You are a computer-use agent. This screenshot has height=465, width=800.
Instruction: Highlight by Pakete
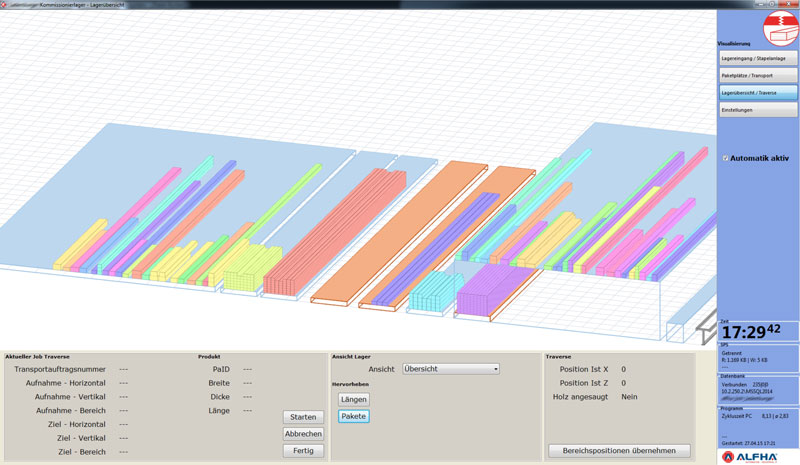[x=354, y=416]
